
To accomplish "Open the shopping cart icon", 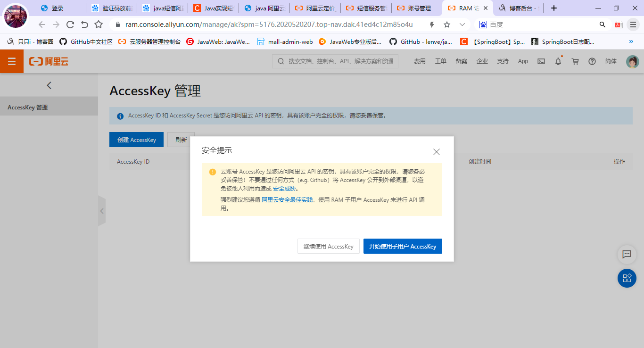I will [x=575, y=61].
